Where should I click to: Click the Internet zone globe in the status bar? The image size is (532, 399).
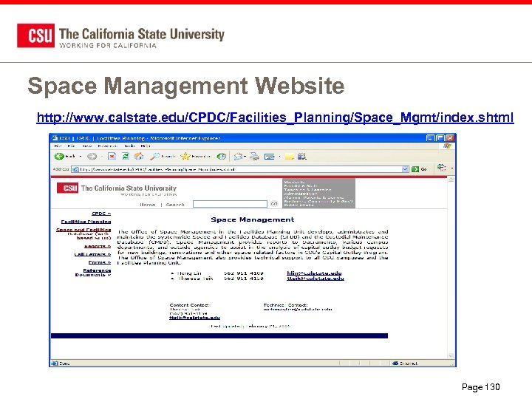pos(395,363)
